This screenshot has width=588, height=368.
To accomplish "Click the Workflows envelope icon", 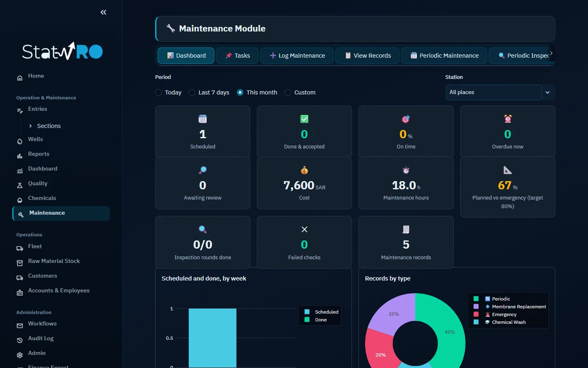I will tap(20, 325).
